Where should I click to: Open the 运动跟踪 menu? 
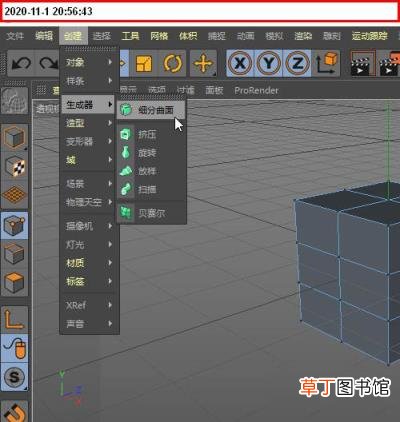[x=370, y=36]
